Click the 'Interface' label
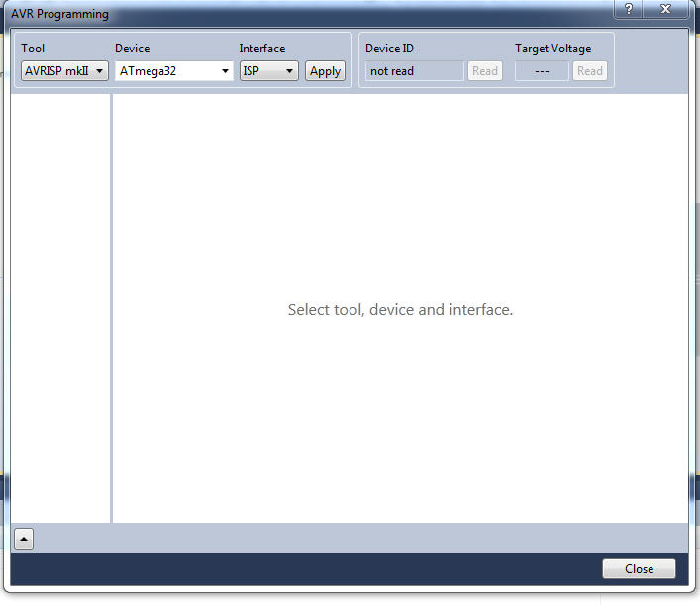Viewport: 700px width, 605px height. pos(262,49)
